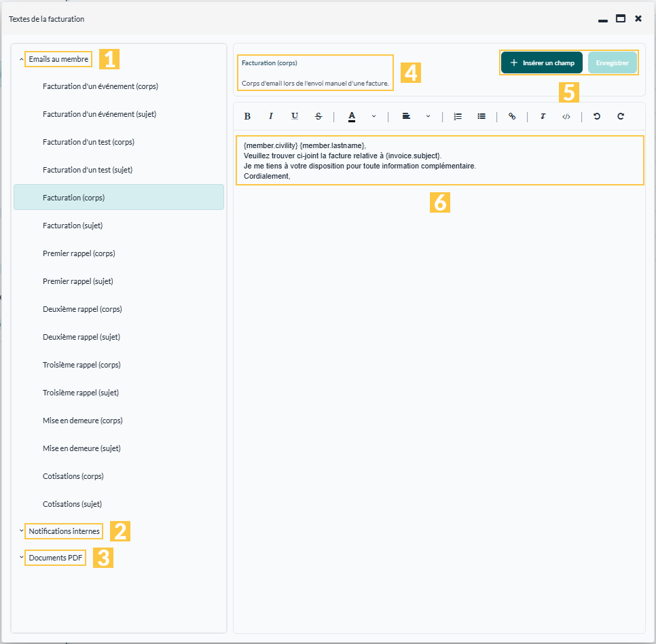Screen dimensions: 656x644
Task: Open Facturation d'un test (corps)
Action: pos(119,142)
